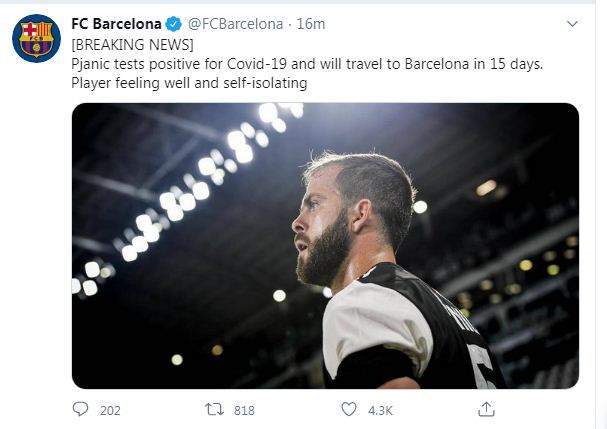The width and height of the screenshot is (607, 429).
Task: Share the tweet with the upload icon
Action: [487, 409]
